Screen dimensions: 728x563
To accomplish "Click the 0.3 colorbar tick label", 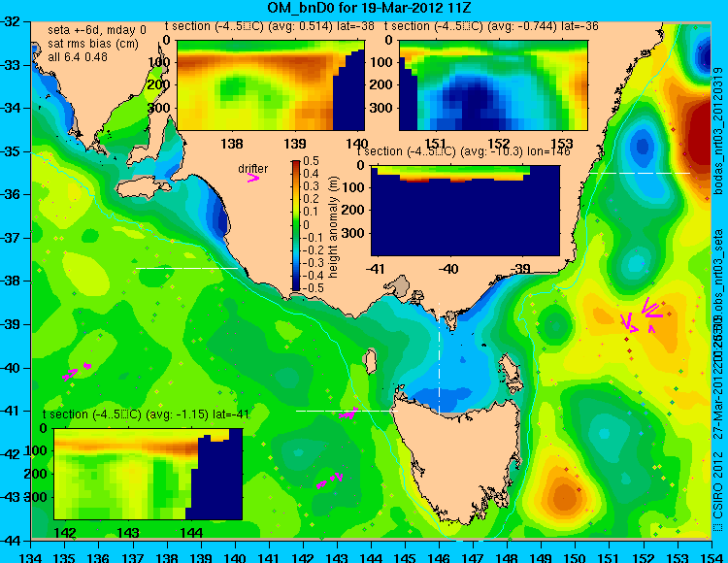I will (x=311, y=186).
